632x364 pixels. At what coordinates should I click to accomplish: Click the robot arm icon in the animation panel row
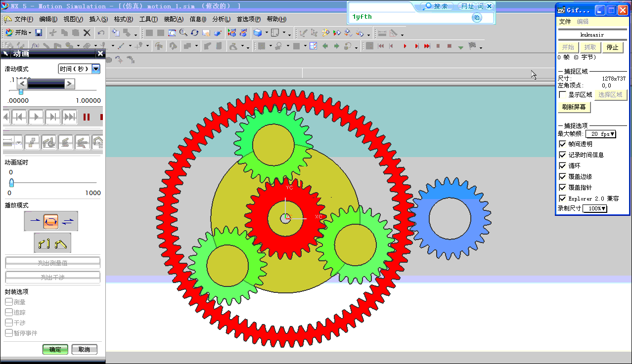(49, 143)
